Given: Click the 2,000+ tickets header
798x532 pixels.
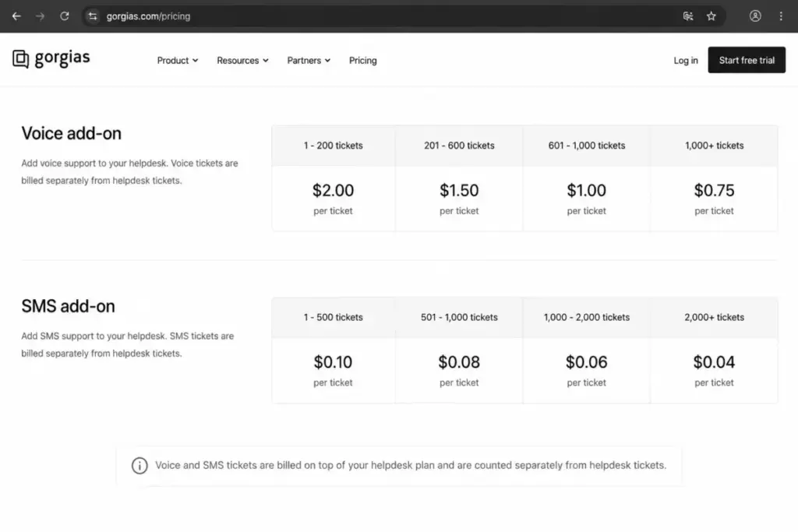Looking at the screenshot, I should [x=714, y=317].
